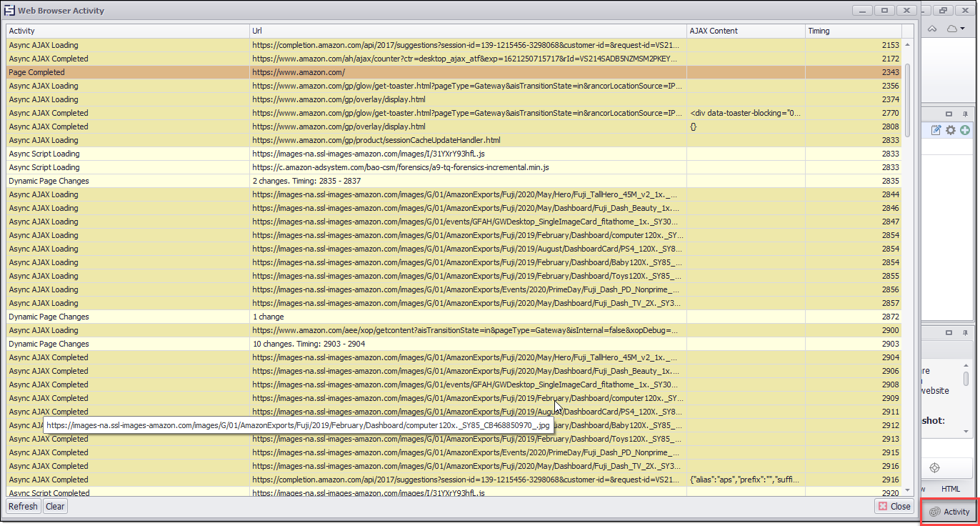Open the settings gear icon in the side panel

(x=950, y=130)
